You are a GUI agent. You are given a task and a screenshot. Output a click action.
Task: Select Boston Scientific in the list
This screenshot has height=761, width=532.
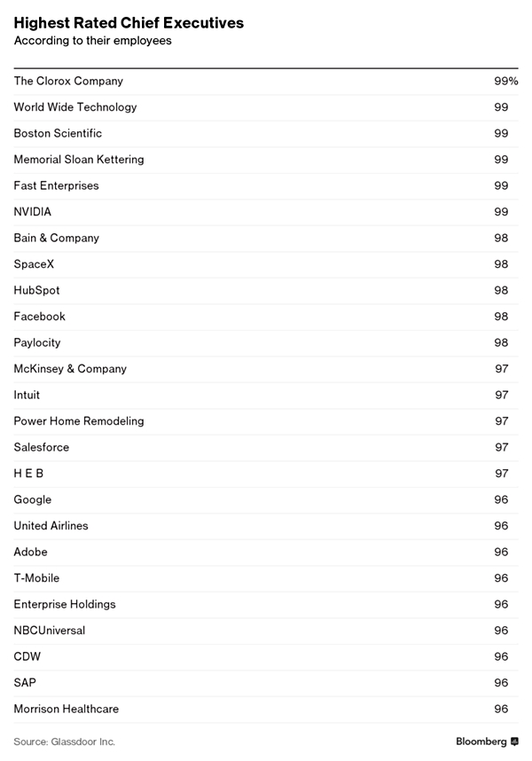[x=58, y=133]
